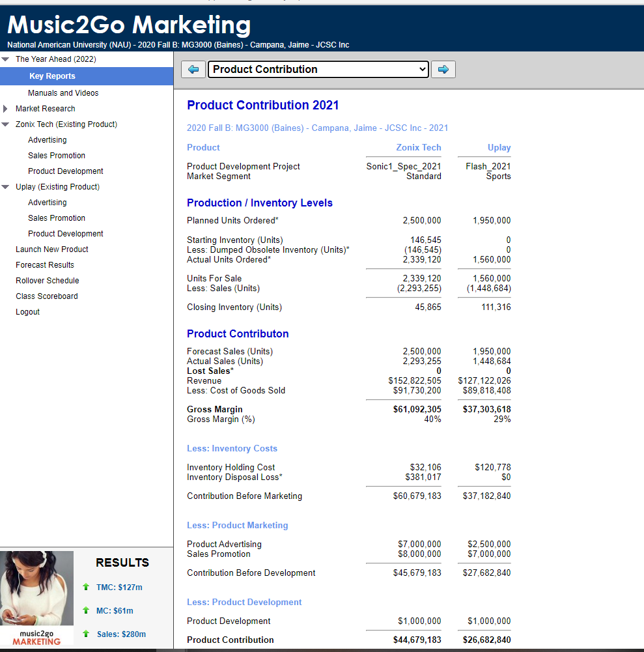The image size is (644, 652).
Task: Click Uplay column header
Action: (499, 148)
